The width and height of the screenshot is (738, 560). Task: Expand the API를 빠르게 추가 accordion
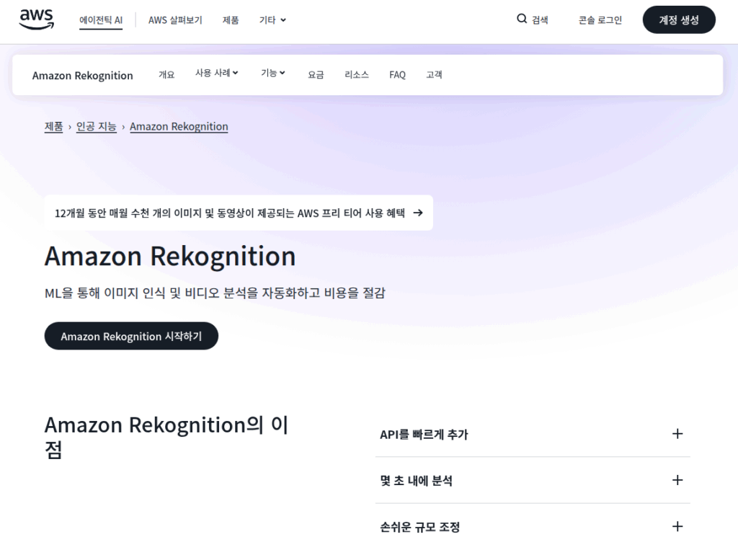pos(677,434)
